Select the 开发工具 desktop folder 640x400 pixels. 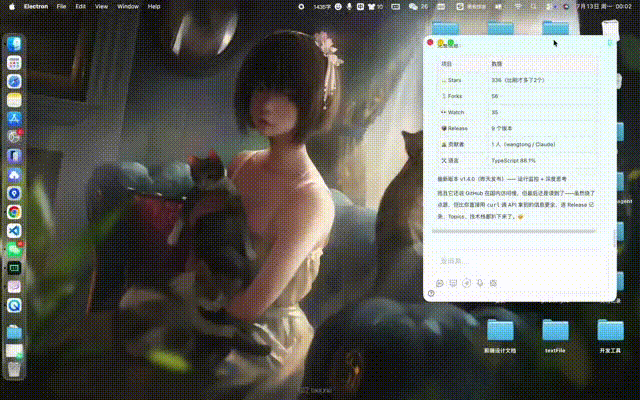[x=610, y=336]
